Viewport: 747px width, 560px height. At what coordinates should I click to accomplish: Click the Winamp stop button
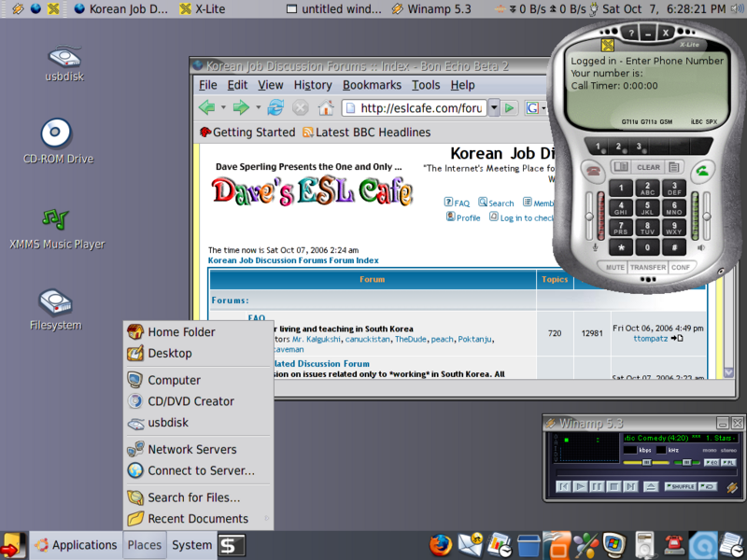(613, 486)
